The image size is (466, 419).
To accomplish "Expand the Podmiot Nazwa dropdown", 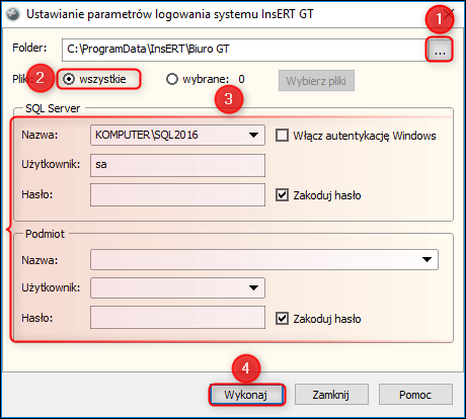I will [427, 259].
